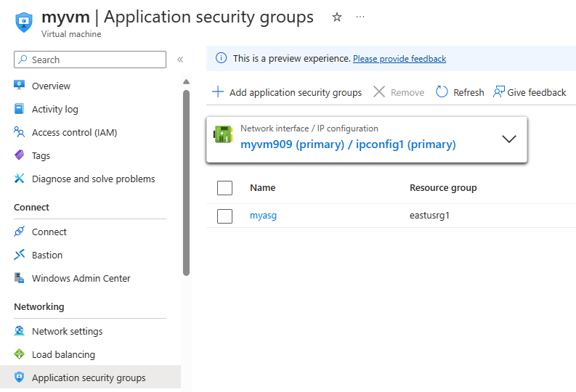The height and width of the screenshot is (392, 576).
Task: Collapse the sidebar with double chevron
Action: pyautogui.click(x=180, y=60)
